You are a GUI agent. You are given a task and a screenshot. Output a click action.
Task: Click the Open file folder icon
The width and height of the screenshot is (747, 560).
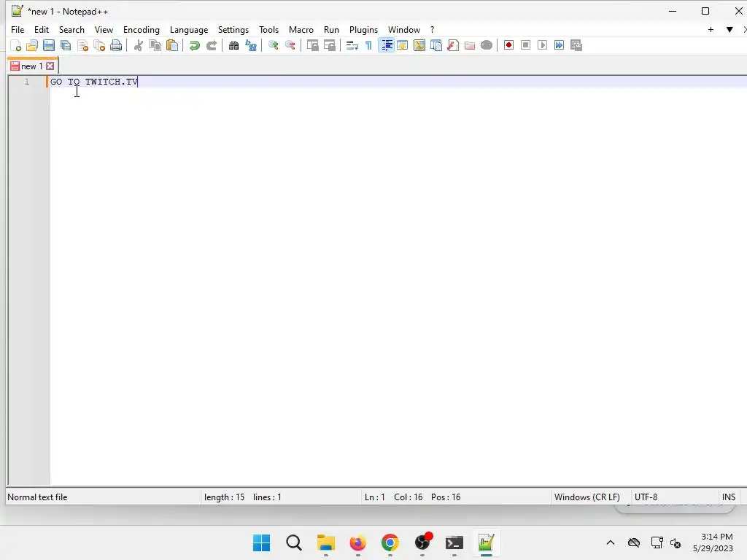click(x=32, y=45)
